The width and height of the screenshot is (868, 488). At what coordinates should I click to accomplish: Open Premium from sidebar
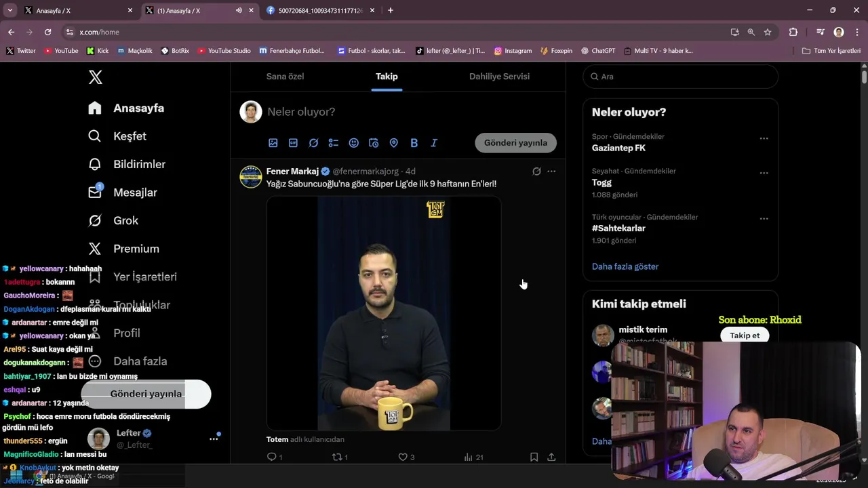pos(124,249)
